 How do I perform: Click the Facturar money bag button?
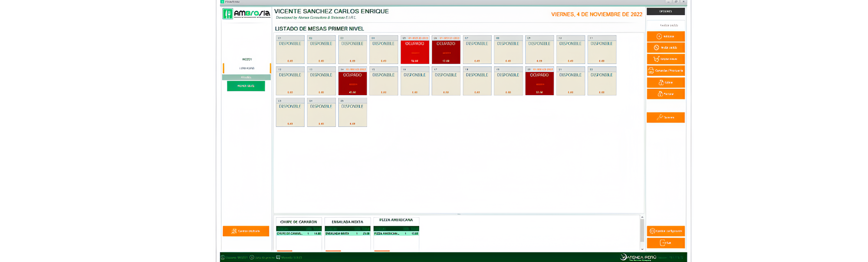pyautogui.click(x=665, y=94)
